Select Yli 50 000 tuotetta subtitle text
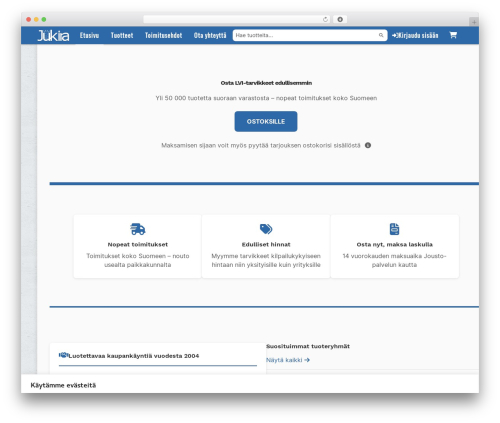Viewport: 500px width, 423px height. [266, 98]
